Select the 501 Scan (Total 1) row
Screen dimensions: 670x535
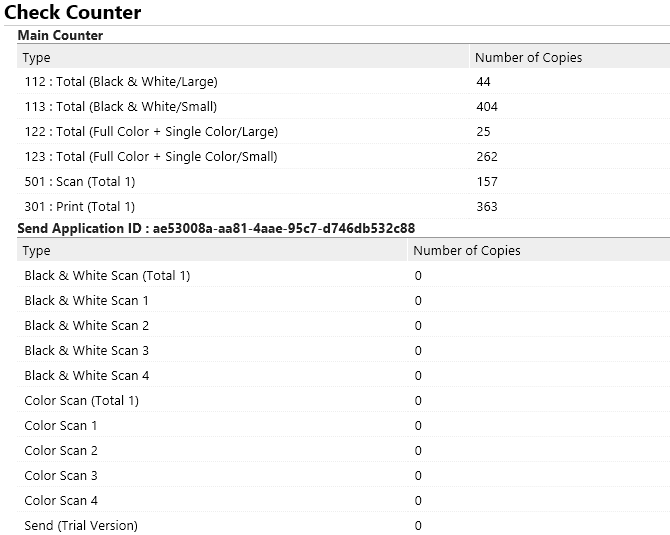(x=80, y=182)
